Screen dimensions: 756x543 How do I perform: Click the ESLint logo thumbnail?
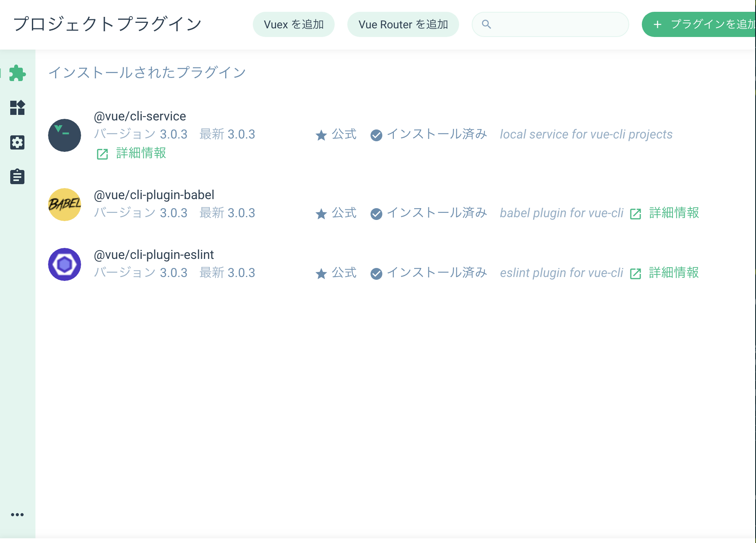point(65,264)
